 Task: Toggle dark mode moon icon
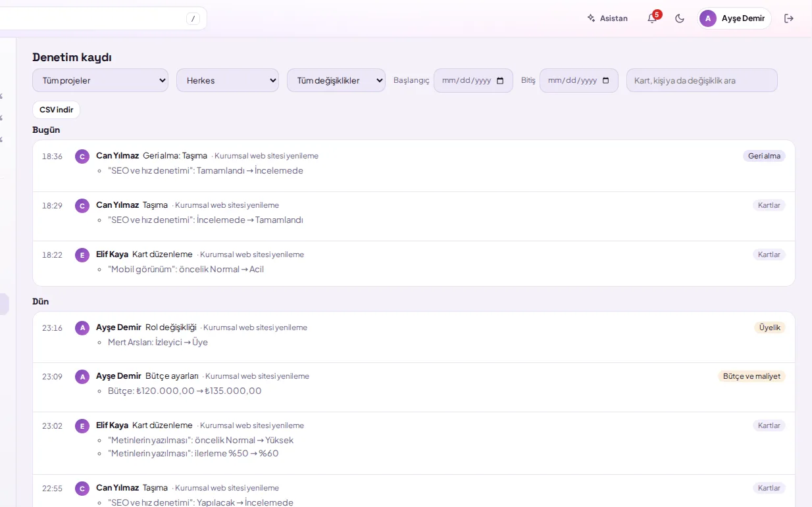click(680, 18)
